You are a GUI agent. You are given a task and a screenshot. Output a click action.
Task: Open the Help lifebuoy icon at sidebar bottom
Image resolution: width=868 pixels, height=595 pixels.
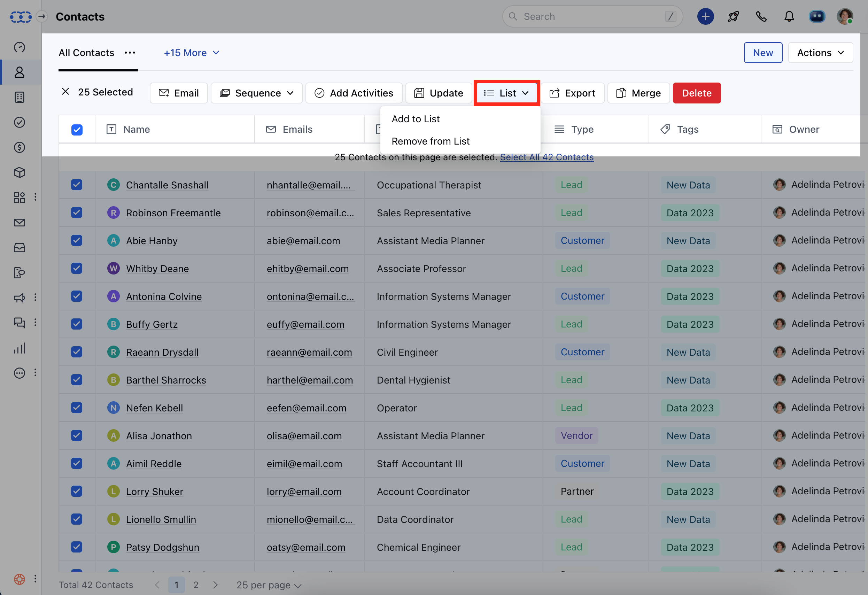[x=20, y=579]
